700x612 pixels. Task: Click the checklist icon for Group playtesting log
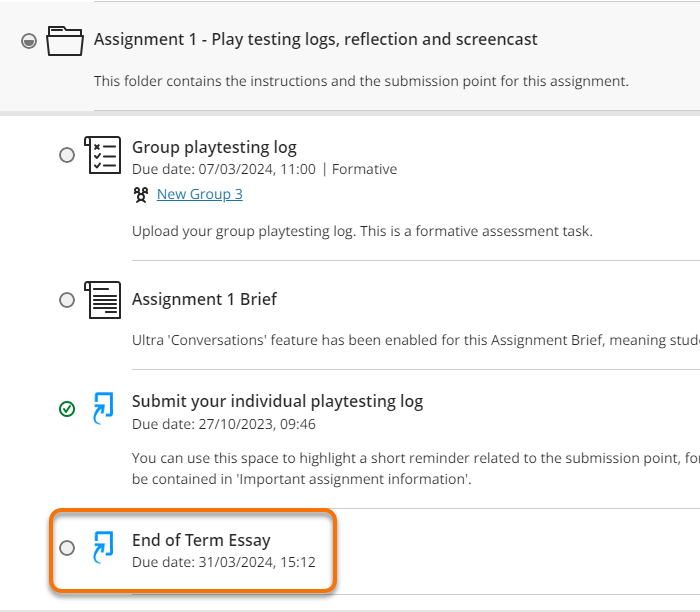click(x=103, y=156)
